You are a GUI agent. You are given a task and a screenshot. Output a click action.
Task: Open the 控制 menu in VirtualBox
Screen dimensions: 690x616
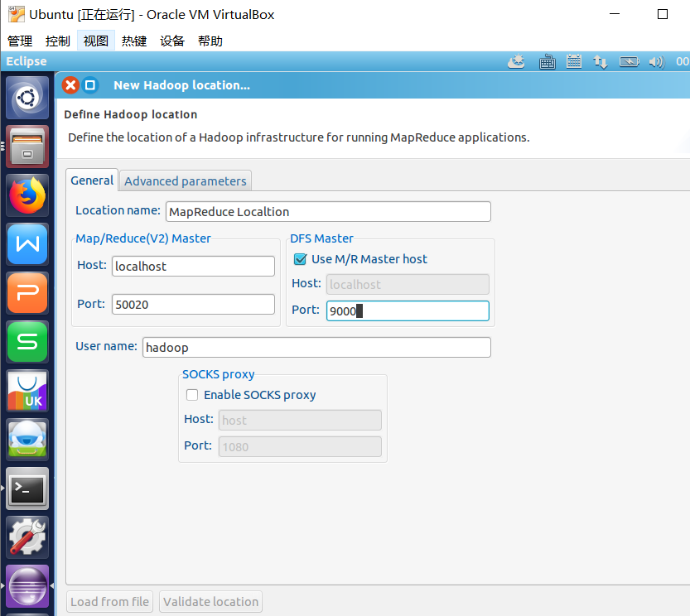[58, 41]
